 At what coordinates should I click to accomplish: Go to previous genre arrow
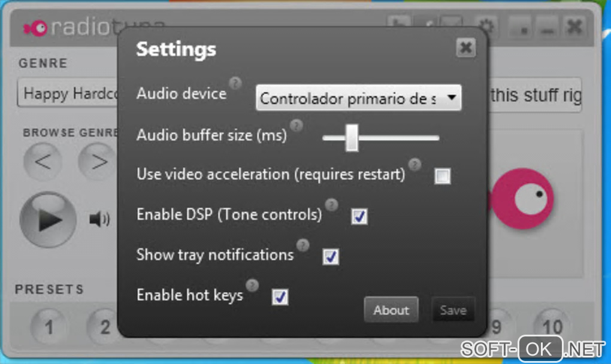point(43,161)
